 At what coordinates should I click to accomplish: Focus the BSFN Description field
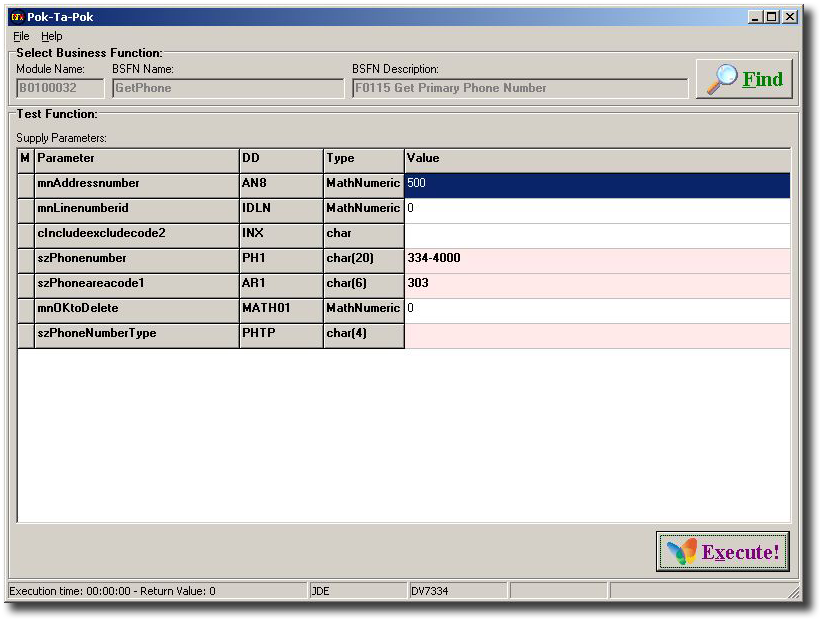[520, 88]
